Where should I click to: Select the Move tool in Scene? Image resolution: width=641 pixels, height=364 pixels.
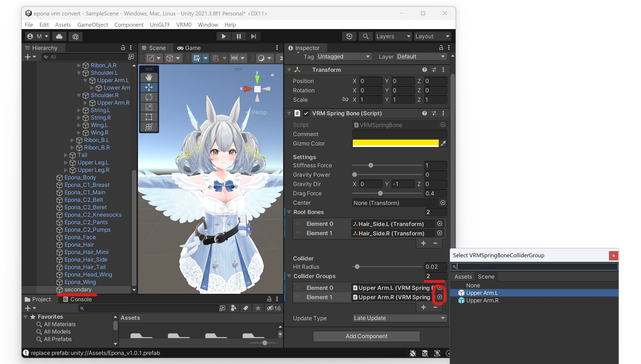coord(149,87)
